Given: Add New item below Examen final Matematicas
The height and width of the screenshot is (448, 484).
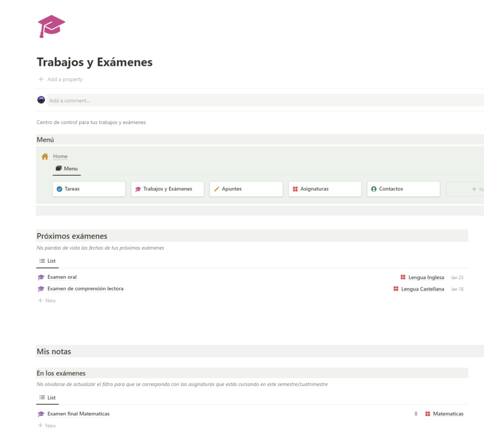Looking at the screenshot, I should click(x=47, y=426).
